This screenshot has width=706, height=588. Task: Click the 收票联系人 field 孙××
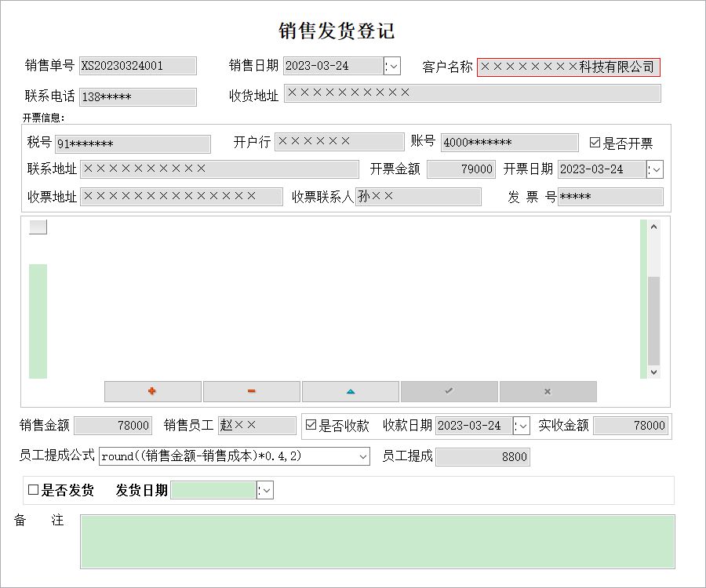pyautogui.click(x=418, y=197)
